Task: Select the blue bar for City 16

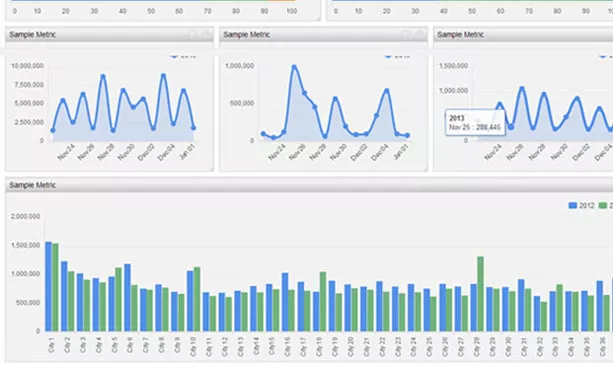Action: point(285,302)
